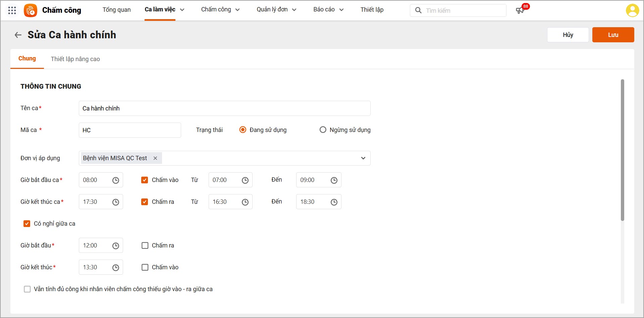The image size is (644, 318).
Task: Enable break-start Chấm ra checkbox
Action: click(x=145, y=245)
